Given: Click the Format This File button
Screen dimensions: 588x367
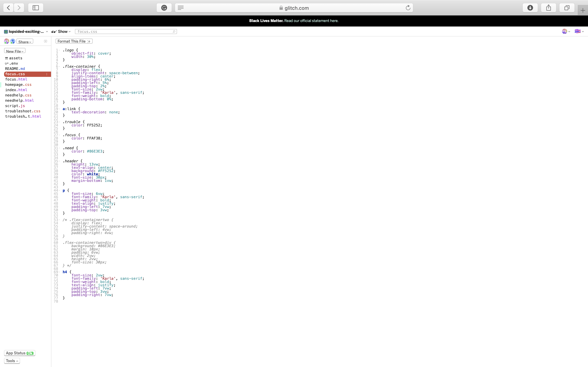Looking at the screenshot, I should [74, 41].
